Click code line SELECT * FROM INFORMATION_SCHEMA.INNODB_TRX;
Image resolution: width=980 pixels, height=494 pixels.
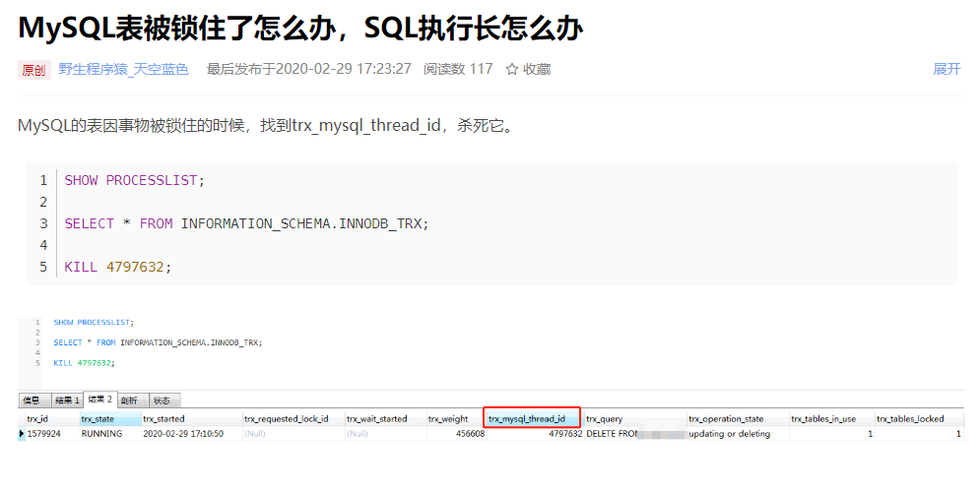[246, 223]
